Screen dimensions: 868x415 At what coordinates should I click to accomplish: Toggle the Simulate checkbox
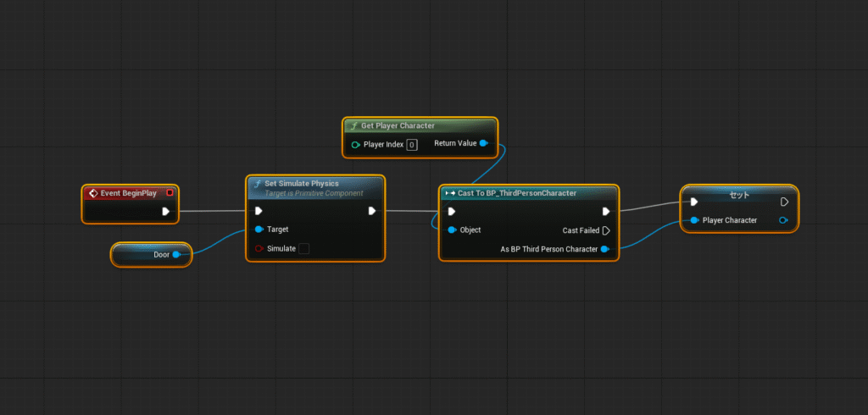(x=304, y=248)
